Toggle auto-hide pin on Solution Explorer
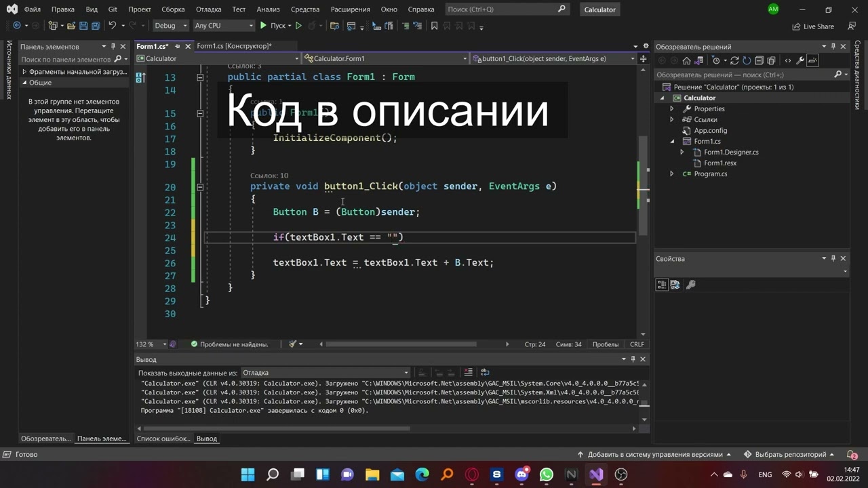This screenshot has height=488, width=868. point(833,47)
